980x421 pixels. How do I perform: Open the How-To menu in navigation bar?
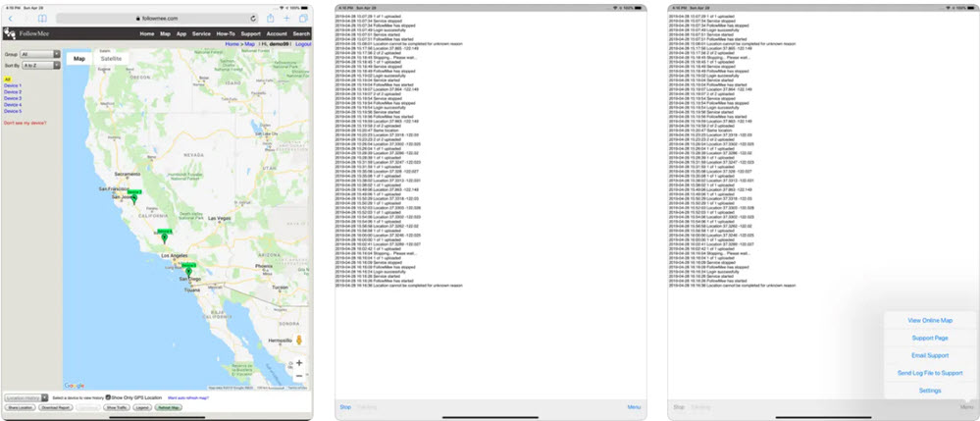click(226, 33)
